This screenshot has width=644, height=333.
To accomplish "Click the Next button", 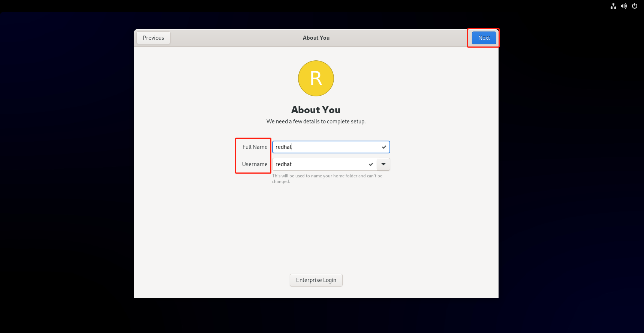I will 484,38.
